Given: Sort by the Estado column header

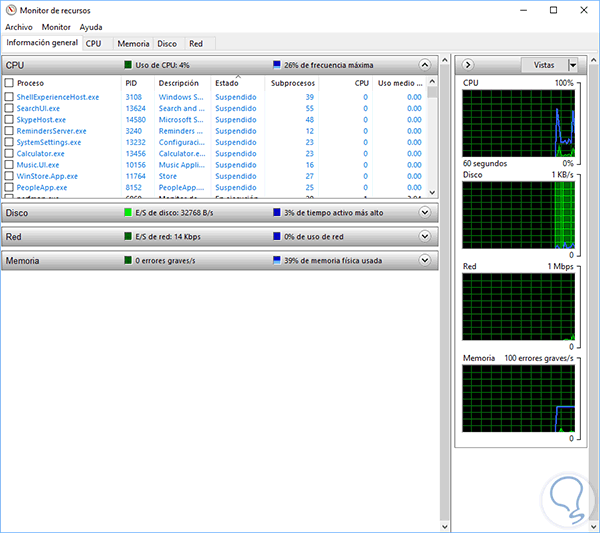Looking at the screenshot, I should [238, 83].
